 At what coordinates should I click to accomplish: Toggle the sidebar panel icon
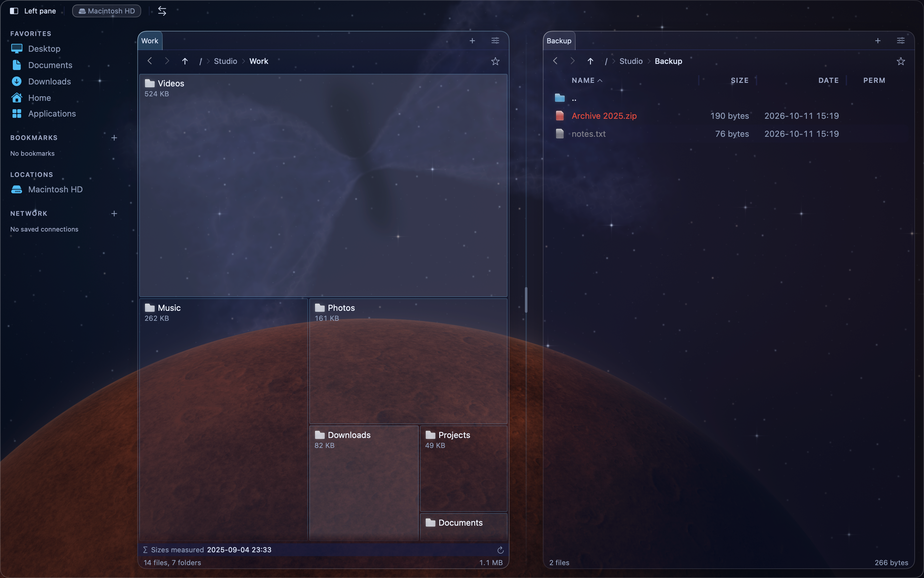[14, 11]
